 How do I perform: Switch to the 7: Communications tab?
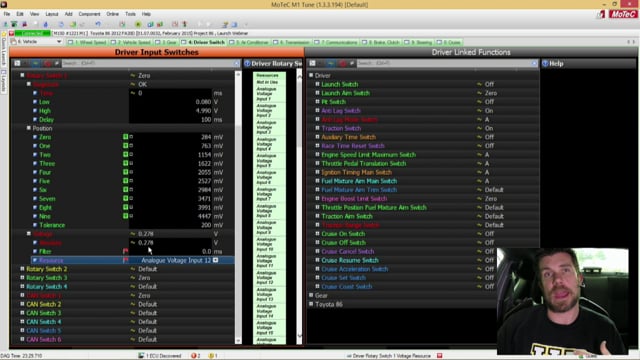click(336, 42)
